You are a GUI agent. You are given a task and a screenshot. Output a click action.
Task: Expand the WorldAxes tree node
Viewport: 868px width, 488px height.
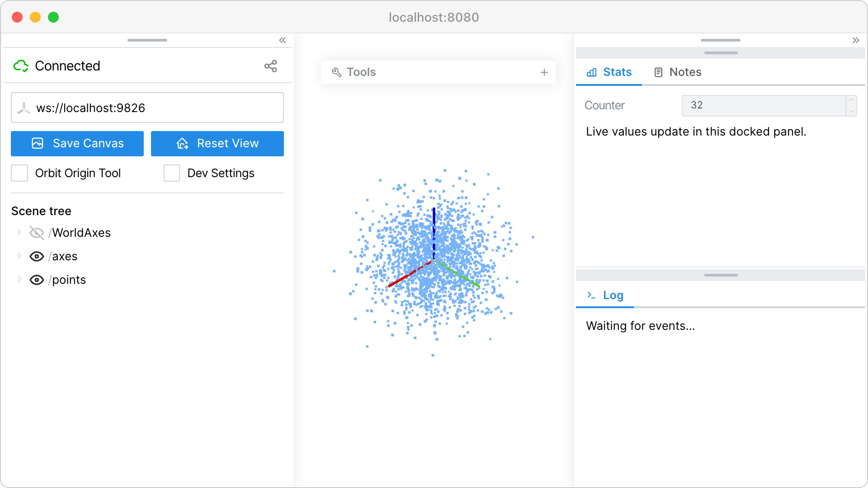point(19,232)
